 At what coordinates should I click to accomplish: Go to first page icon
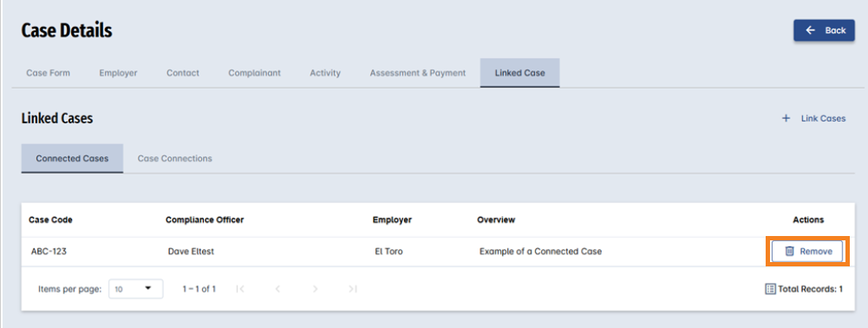coord(239,289)
